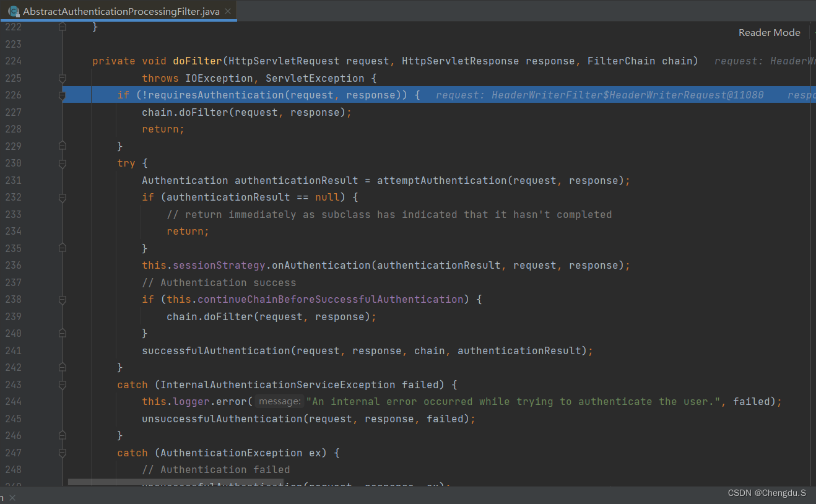Click InternalAuthenticationServiceException on line 243
The width and height of the screenshot is (816, 504).
[278, 385]
